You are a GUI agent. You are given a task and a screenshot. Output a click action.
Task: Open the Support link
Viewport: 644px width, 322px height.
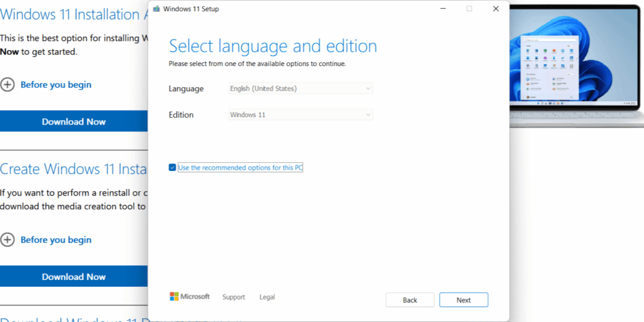click(234, 297)
